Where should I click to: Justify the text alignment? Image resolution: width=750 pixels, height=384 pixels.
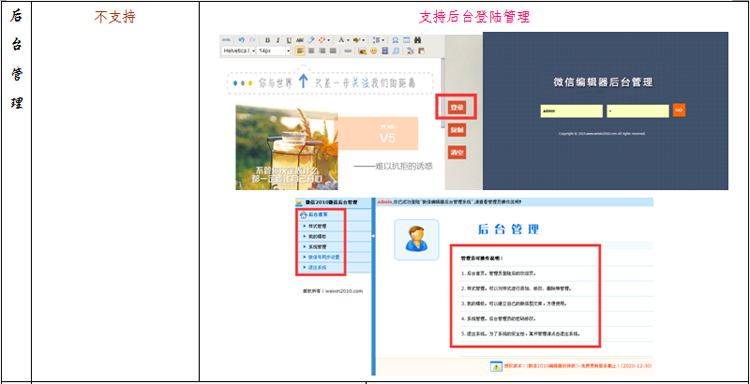click(x=333, y=51)
